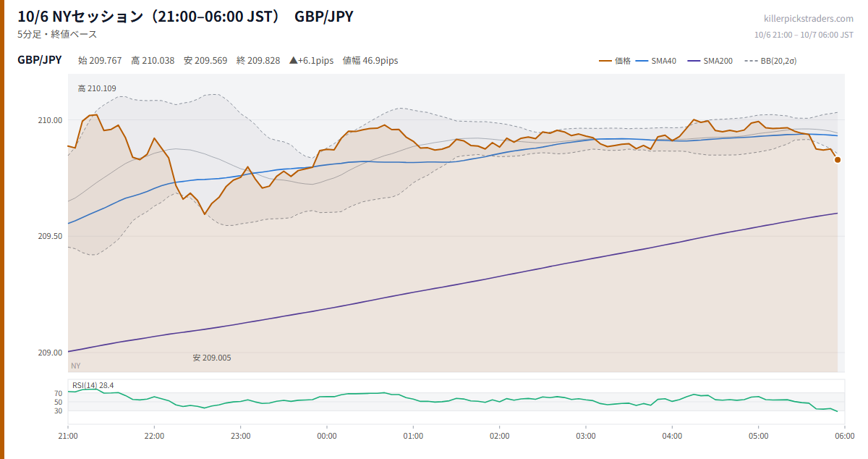
Task: Click the killerpickstraders.com link
Action: (x=809, y=19)
